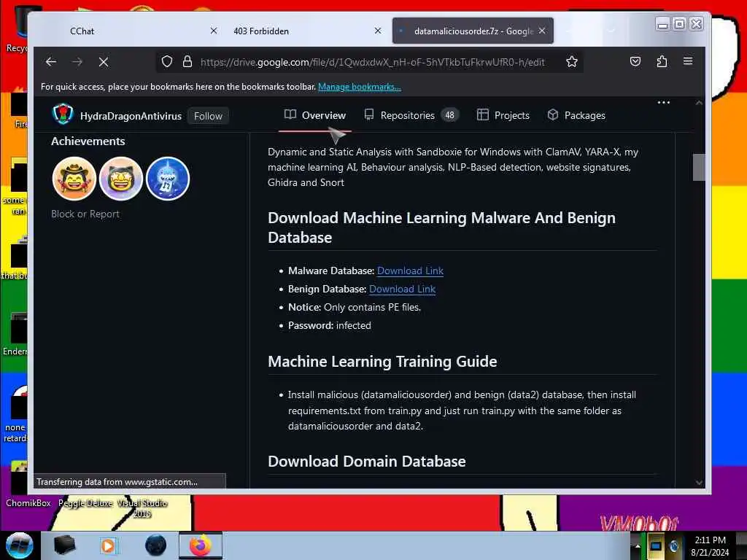Open the Firefox hamburger menu
This screenshot has width=747, height=560.
click(x=688, y=61)
